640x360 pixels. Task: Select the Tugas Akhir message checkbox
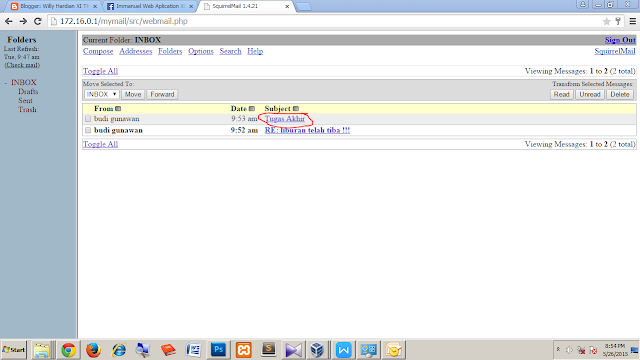(88, 119)
